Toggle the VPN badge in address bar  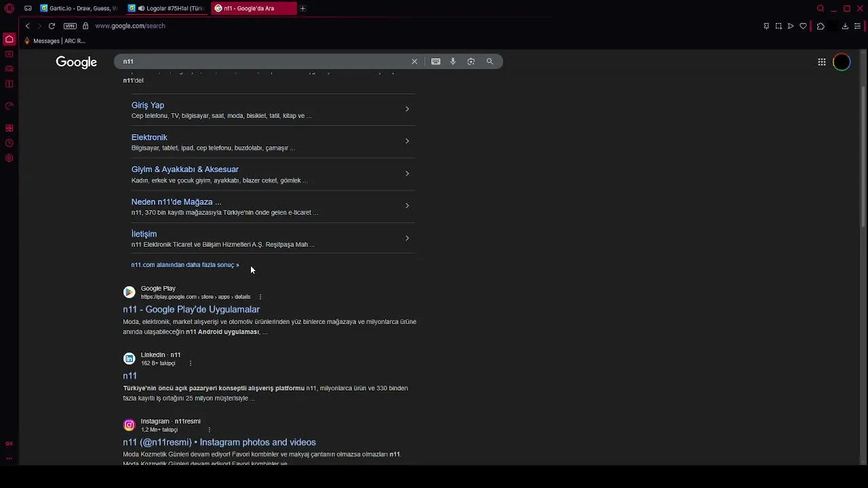coord(70,26)
